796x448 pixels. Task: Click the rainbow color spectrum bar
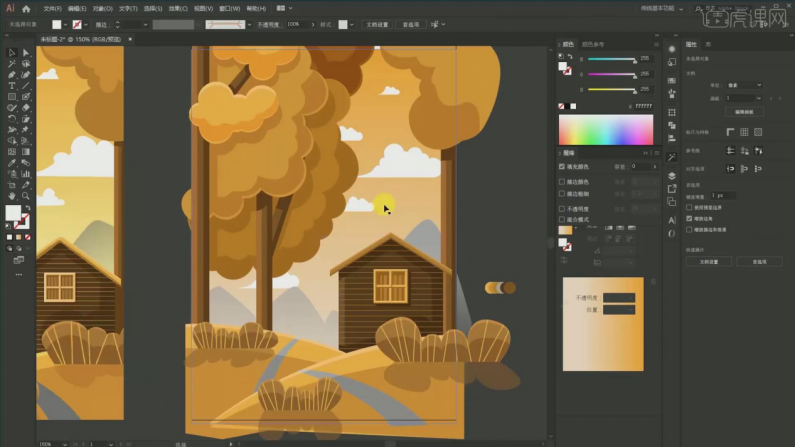tap(605, 130)
